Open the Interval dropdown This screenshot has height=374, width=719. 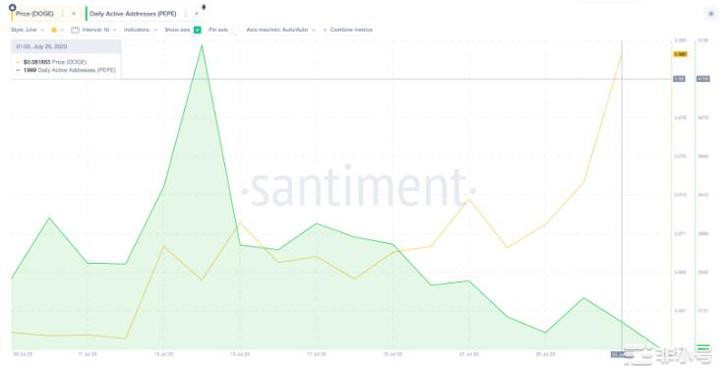(99, 30)
